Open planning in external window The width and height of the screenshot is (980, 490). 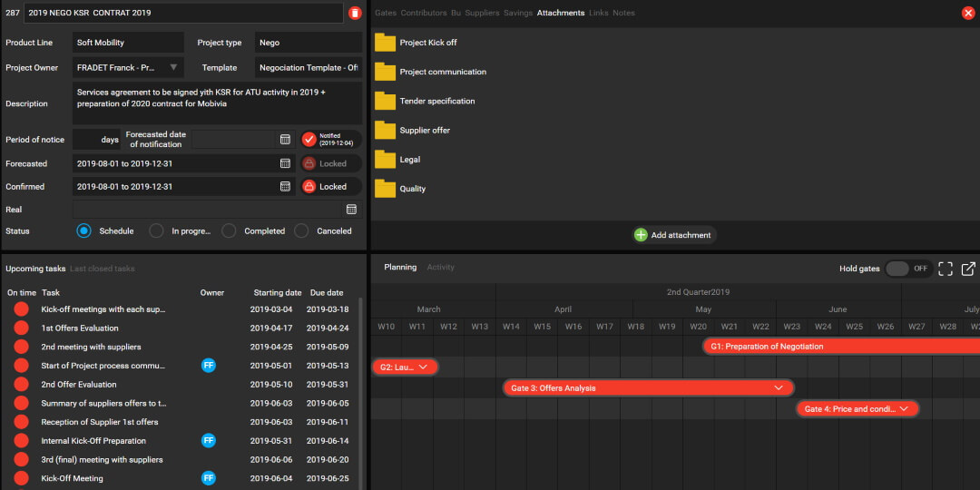point(968,269)
